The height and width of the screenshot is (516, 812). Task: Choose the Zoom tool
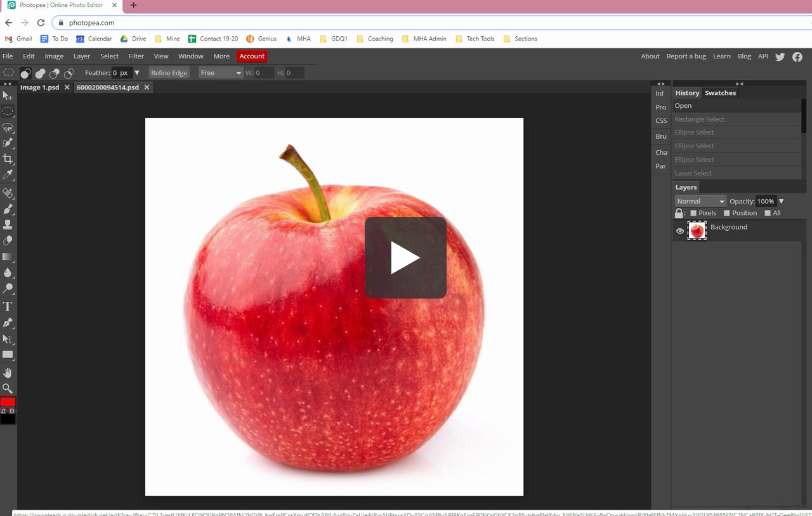pyautogui.click(x=8, y=388)
